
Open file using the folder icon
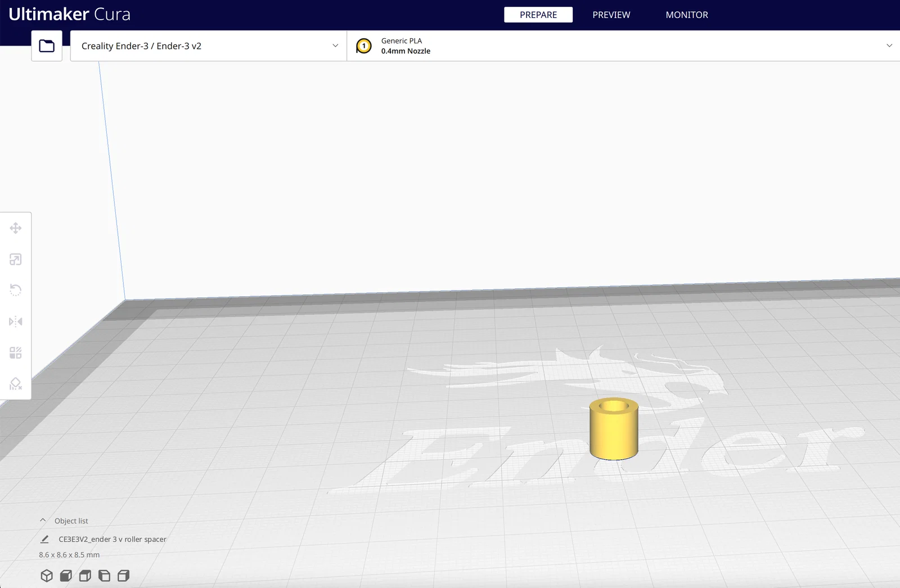coord(47,46)
